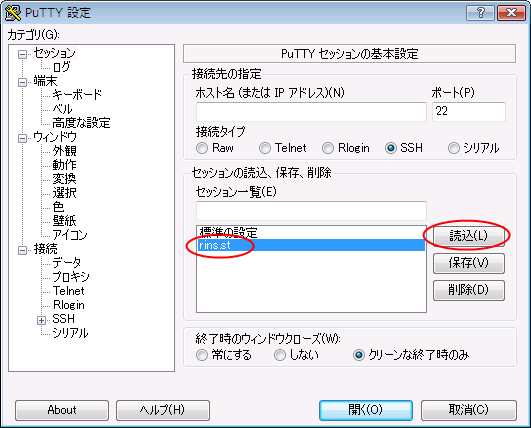The image size is (531, 428).
Task: Select しない for window close on exit
Action: [280, 355]
